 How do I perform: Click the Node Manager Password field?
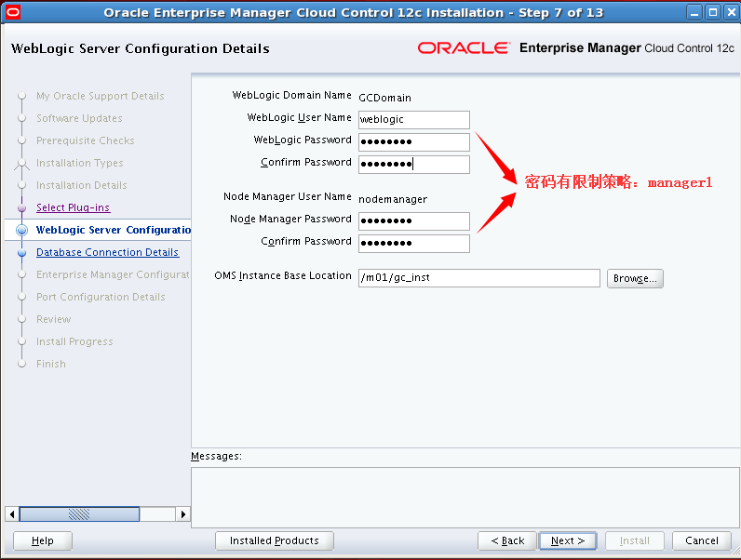tap(414, 221)
